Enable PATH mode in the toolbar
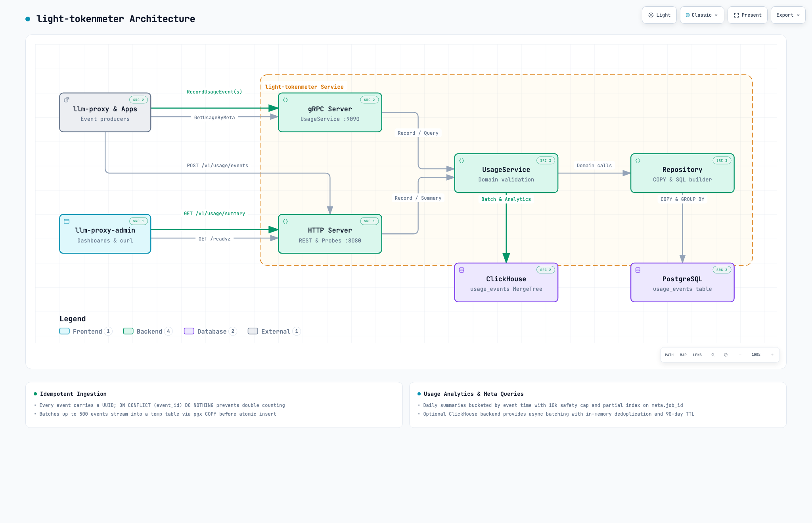Screen dimensions: 812x523 669,355
